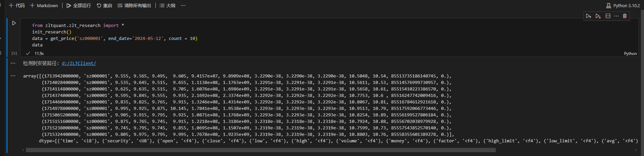Delete the cell using trash icon

(x=625, y=16)
